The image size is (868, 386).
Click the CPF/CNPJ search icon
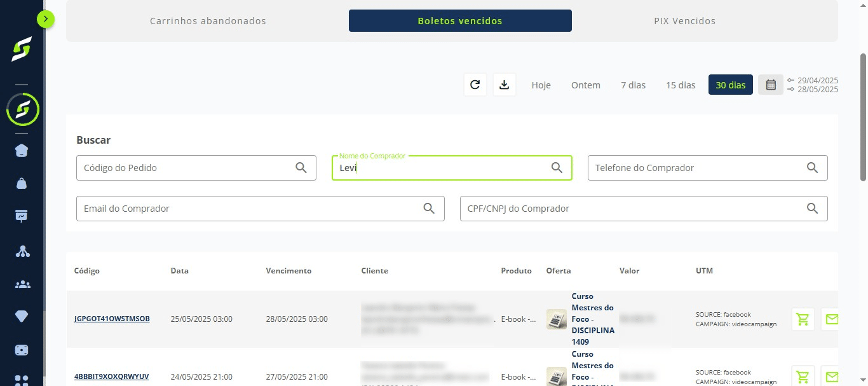click(812, 209)
